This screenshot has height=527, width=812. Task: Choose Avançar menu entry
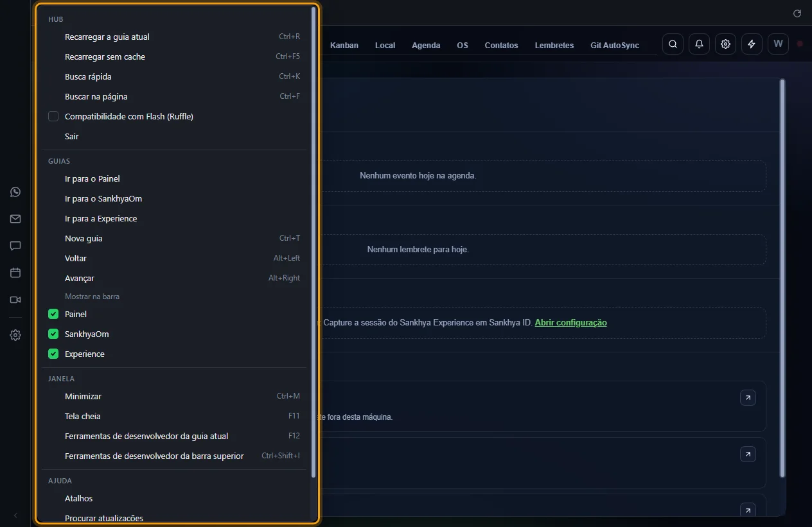tap(174, 278)
